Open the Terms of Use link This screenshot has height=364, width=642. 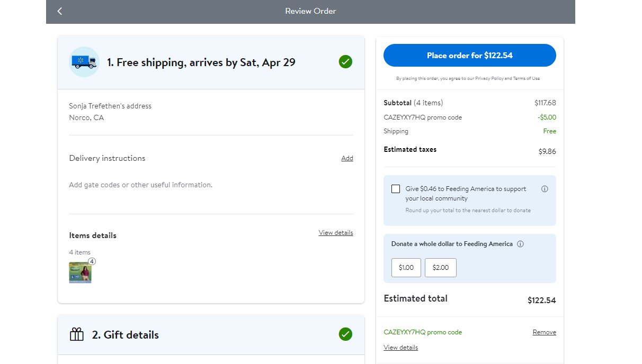pyautogui.click(x=527, y=78)
